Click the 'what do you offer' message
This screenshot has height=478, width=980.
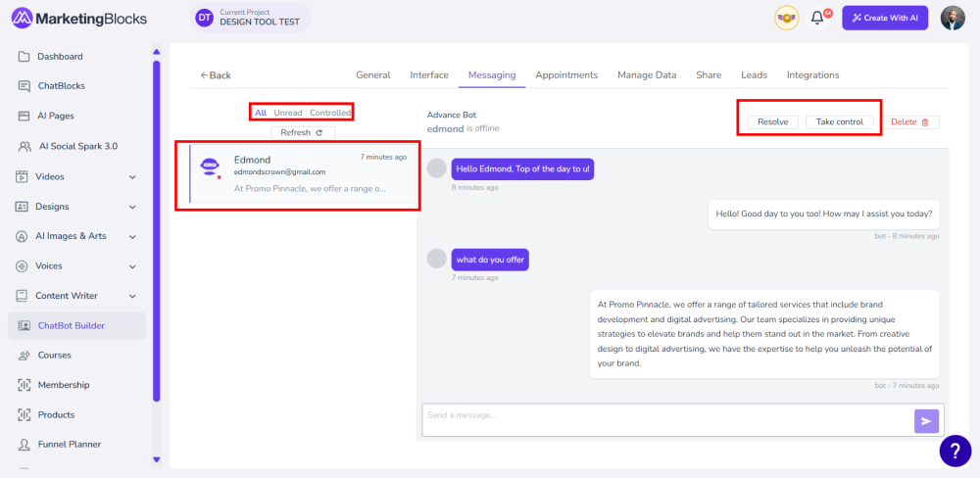490,260
